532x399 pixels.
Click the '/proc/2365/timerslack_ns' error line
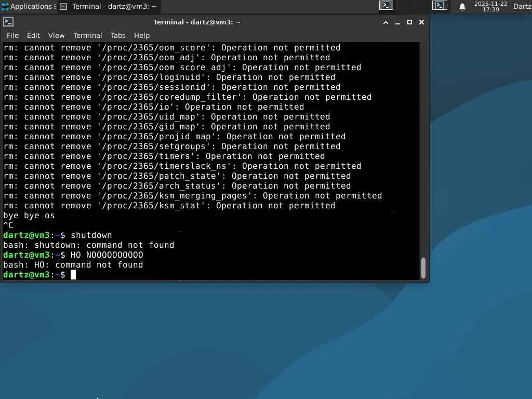click(182, 166)
